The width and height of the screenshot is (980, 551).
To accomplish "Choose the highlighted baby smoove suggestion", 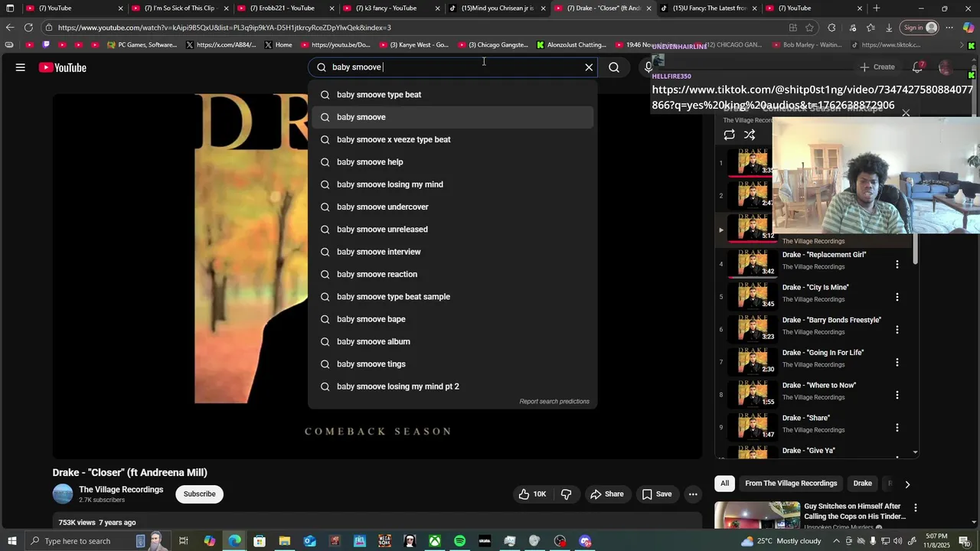I will pyautogui.click(x=452, y=117).
